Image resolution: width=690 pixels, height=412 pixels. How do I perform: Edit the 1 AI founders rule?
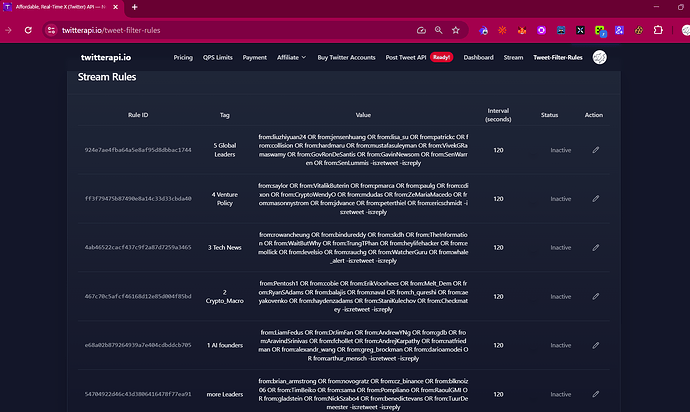595,346
